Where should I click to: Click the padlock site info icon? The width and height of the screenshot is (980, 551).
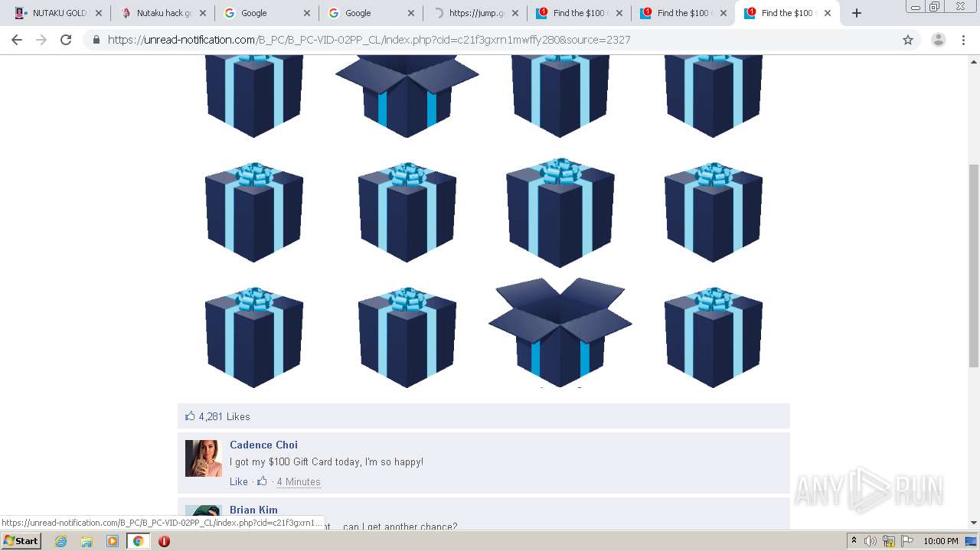tap(96, 40)
